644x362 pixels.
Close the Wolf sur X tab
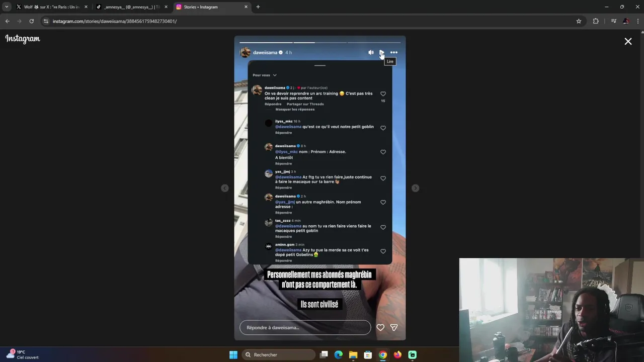coord(86,7)
